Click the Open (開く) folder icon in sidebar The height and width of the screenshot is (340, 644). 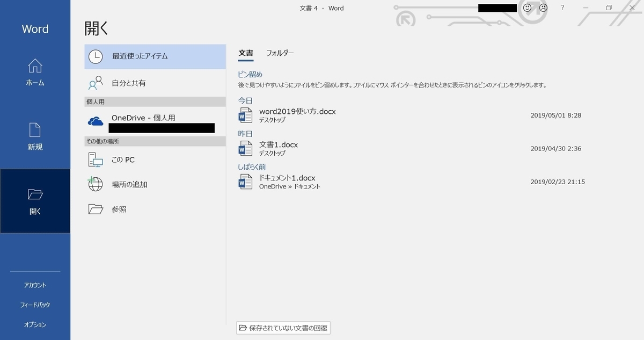click(x=35, y=194)
